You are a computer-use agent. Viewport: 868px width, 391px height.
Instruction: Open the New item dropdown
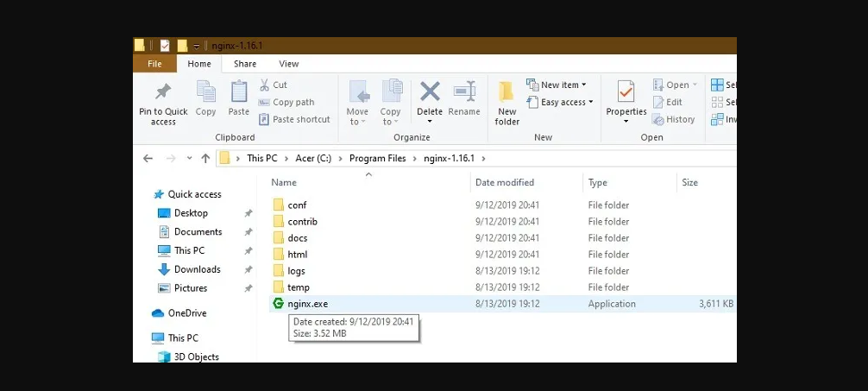557,85
